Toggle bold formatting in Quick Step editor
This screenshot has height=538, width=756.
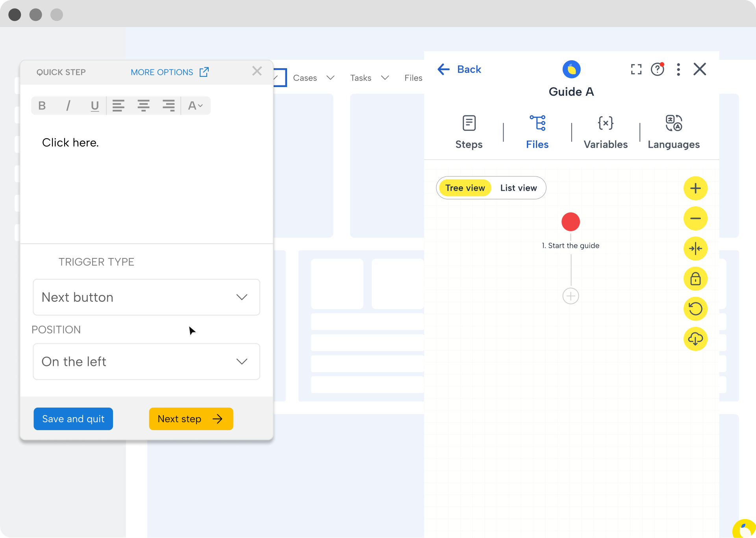[x=42, y=106]
